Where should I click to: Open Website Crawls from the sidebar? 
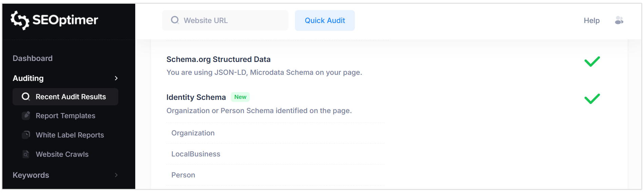62,154
